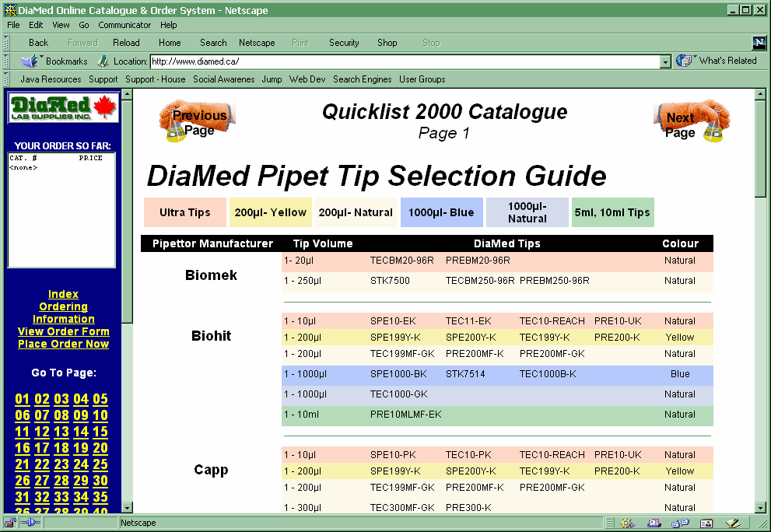Open the Communicator menu
The width and height of the screenshot is (771, 532).
pyautogui.click(x=124, y=25)
